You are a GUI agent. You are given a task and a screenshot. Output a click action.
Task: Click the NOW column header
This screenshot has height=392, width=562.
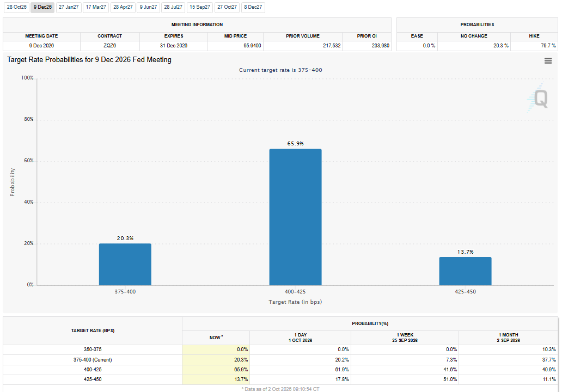pyautogui.click(x=216, y=338)
